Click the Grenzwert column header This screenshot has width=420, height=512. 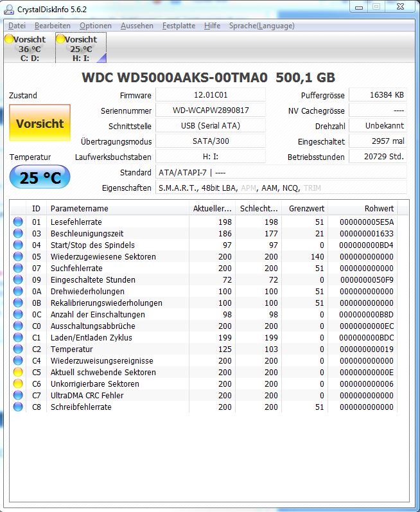point(305,208)
